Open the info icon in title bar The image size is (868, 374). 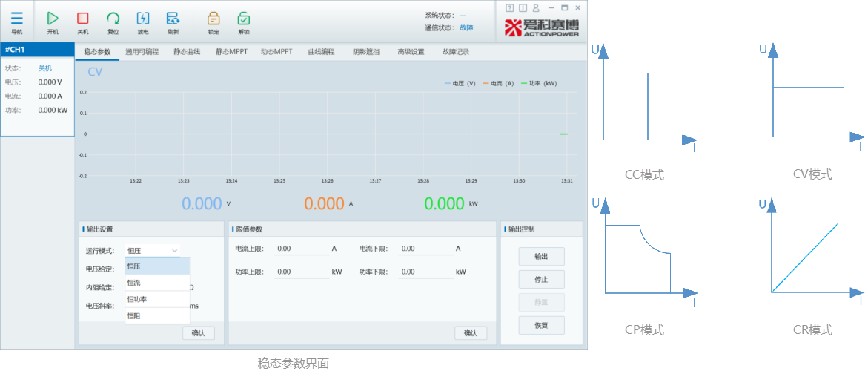pyautogui.click(x=523, y=7)
